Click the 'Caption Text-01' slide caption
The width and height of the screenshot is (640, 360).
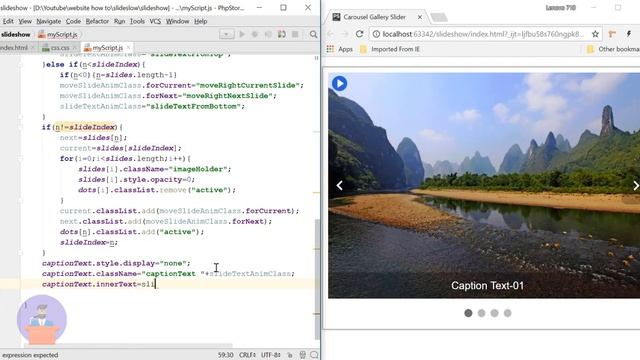(x=487, y=285)
